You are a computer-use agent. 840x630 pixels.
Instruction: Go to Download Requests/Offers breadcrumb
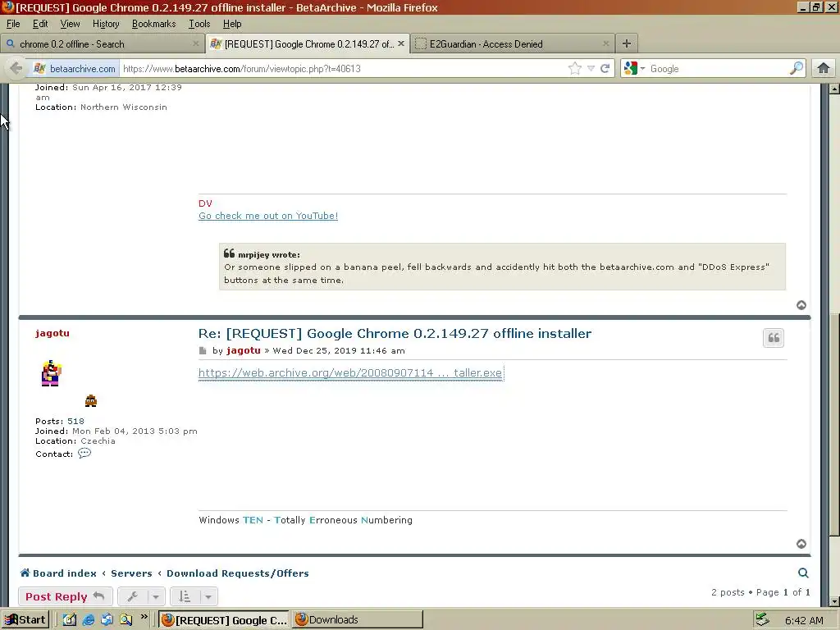tap(237, 573)
